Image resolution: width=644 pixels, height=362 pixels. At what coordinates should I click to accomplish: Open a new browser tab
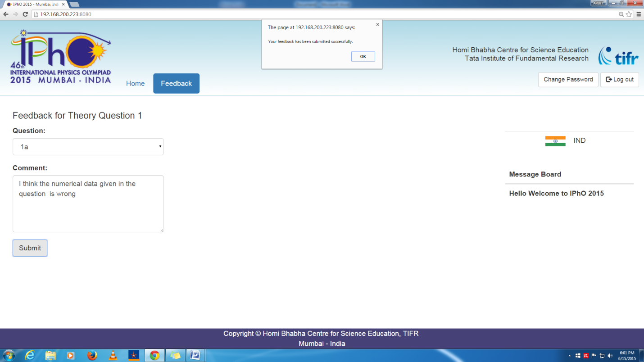(74, 5)
